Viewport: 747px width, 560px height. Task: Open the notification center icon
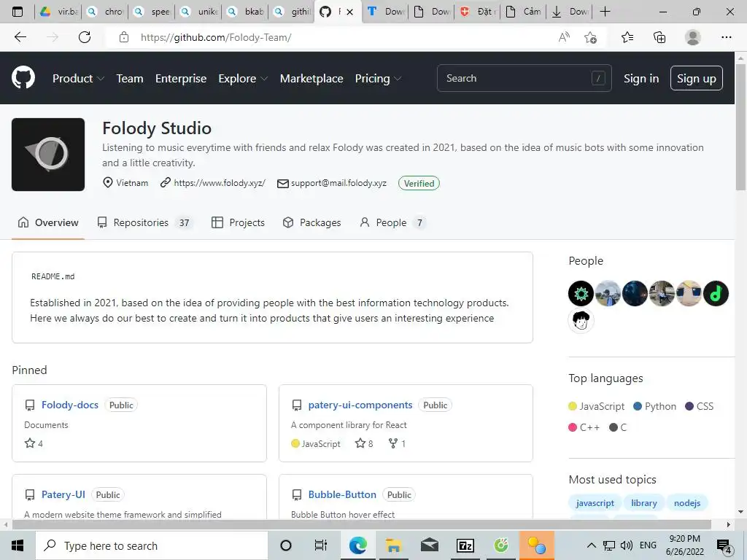(724, 546)
